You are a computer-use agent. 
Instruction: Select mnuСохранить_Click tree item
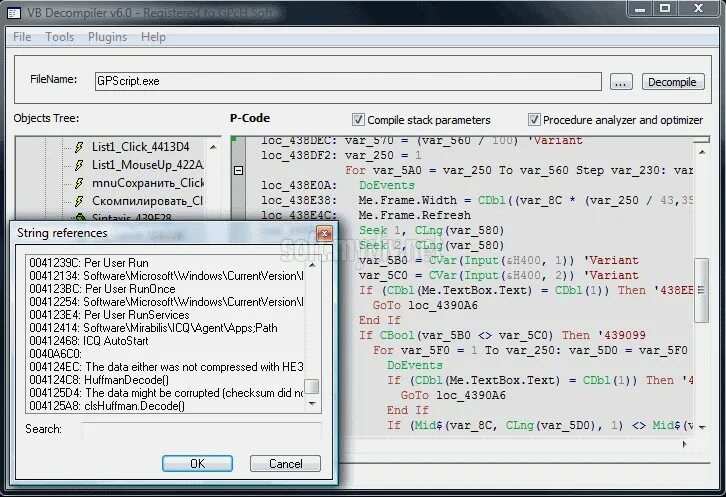point(148,183)
